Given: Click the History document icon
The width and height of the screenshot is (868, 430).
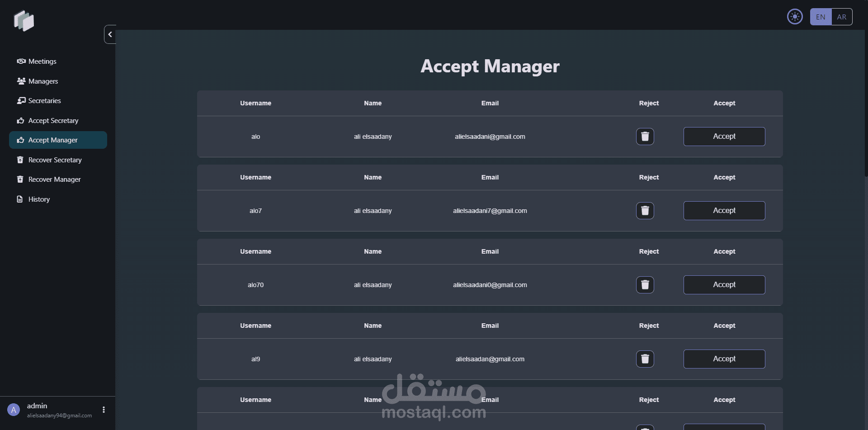Looking at the screenshot, I should click(x=19, y=199).
